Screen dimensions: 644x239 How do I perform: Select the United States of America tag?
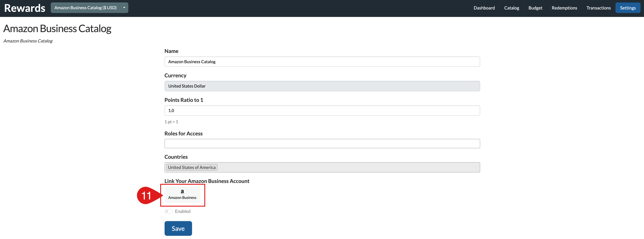[192, 167]
